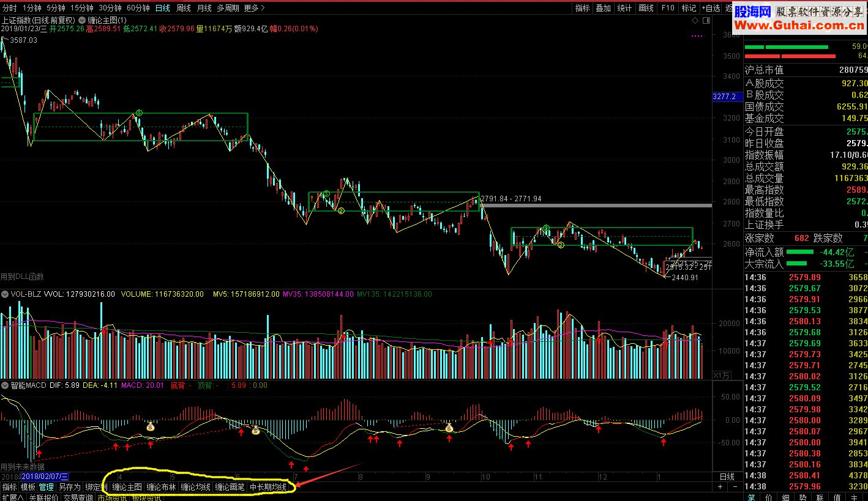Select the 15分钟 period
This screenshot has width=868, height=501.
coord(81,8)
